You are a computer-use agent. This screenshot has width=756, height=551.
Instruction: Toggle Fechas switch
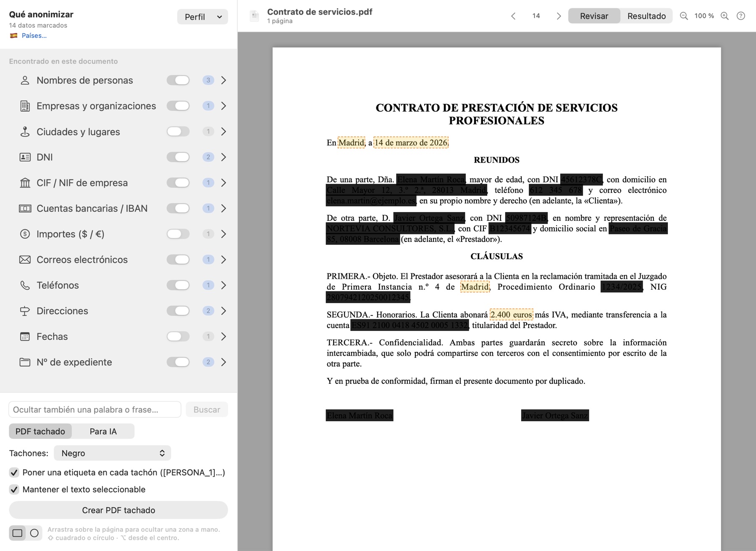click(x=178, y=336)
